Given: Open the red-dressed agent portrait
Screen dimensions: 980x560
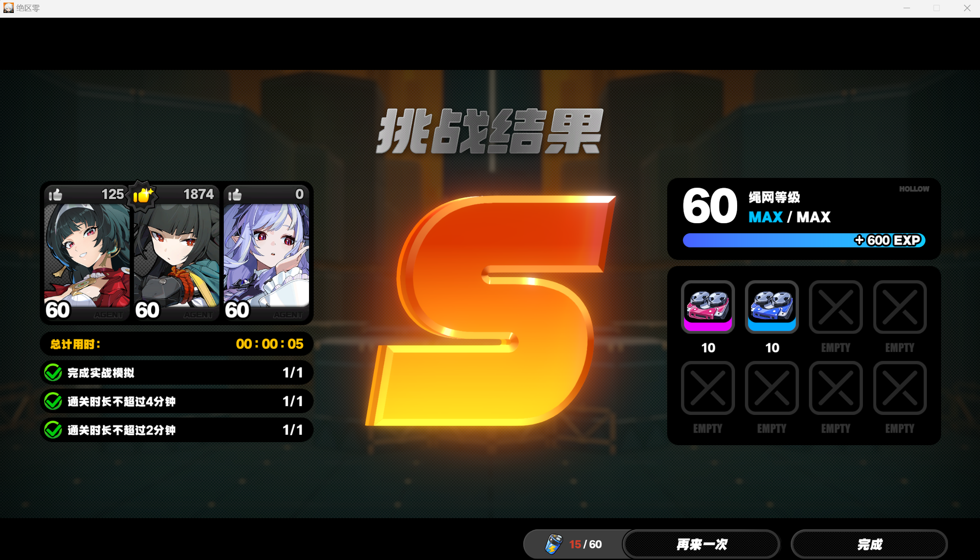Looking at the screenshot, I should tap(87, 255).
